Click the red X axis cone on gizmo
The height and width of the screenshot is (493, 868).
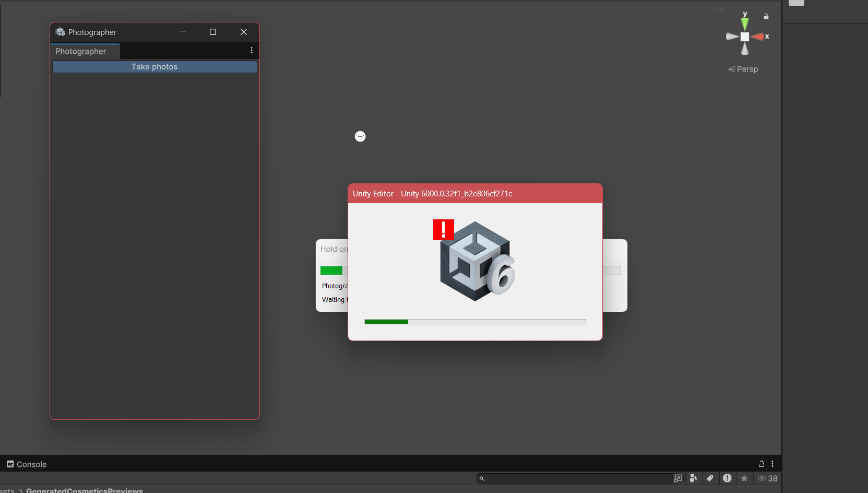pyautogui.click(x=757, y=37)
